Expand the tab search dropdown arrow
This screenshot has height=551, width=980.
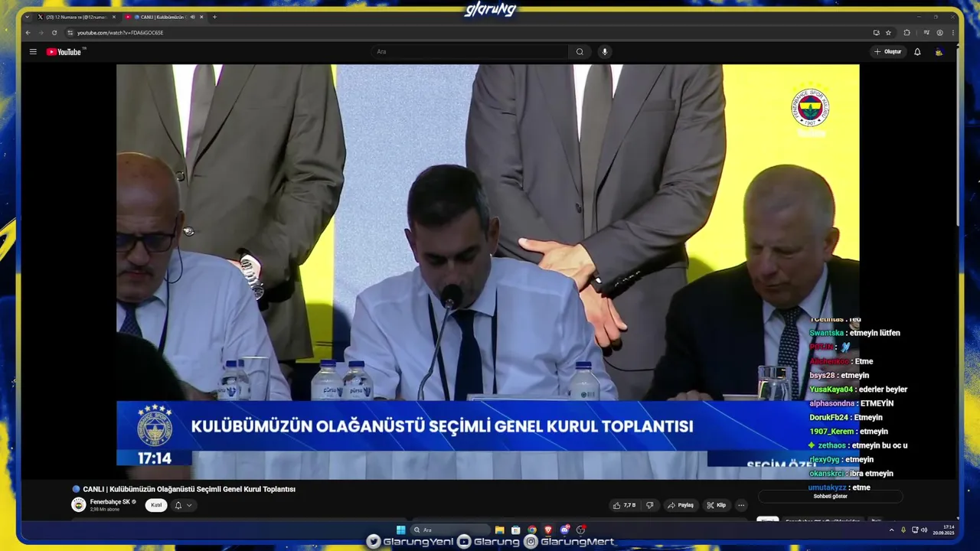pyautogui.click(x=27, y=17)
